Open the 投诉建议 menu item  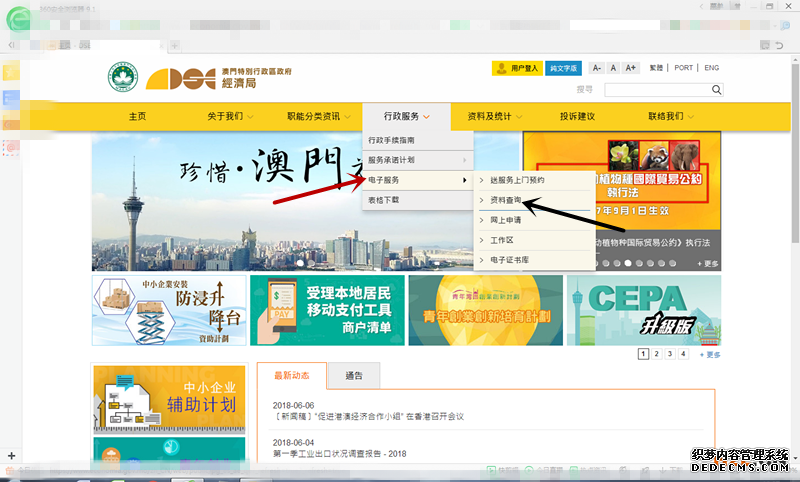click(578, 116)
